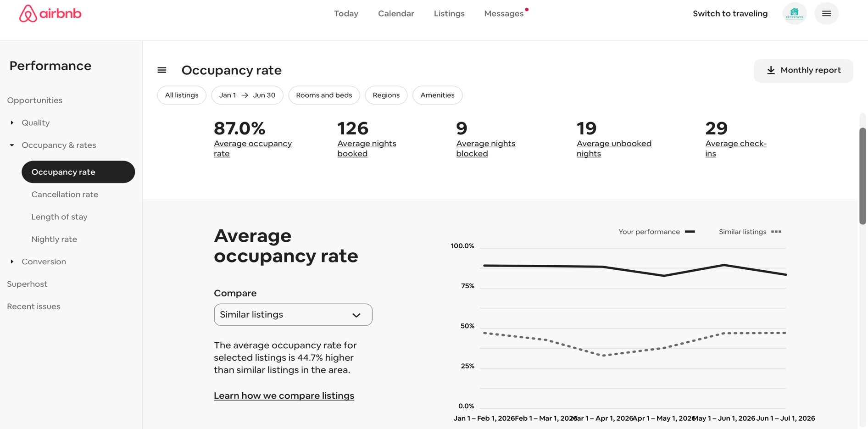Open the All listings filter

[182, 95]
